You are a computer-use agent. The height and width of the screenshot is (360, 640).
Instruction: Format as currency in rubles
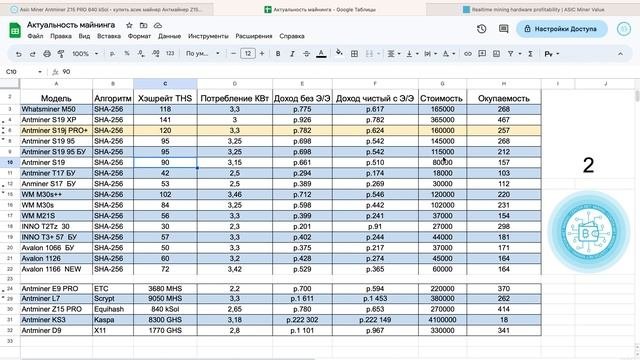tap(112, 53)
